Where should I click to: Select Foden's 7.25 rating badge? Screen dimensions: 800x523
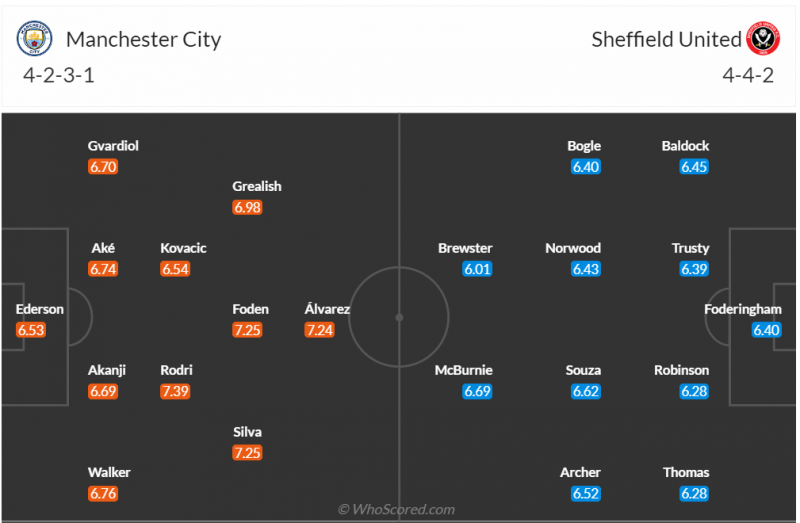click(247, 330)
